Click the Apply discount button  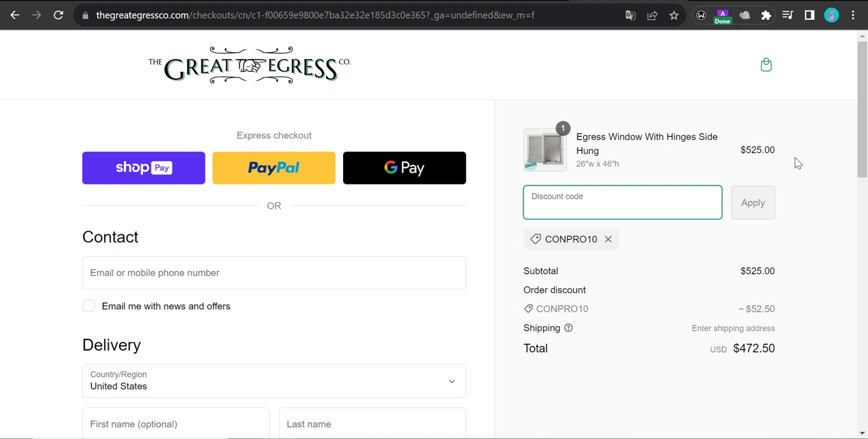click(753, 202)
